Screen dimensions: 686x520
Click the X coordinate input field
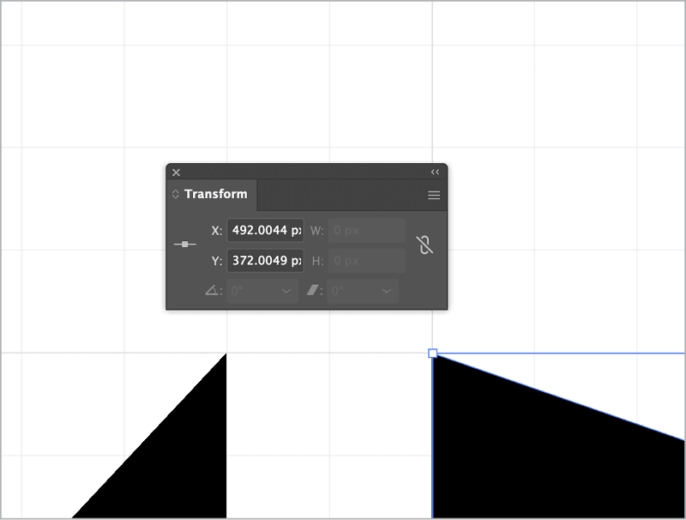click(x=265, y=230)
